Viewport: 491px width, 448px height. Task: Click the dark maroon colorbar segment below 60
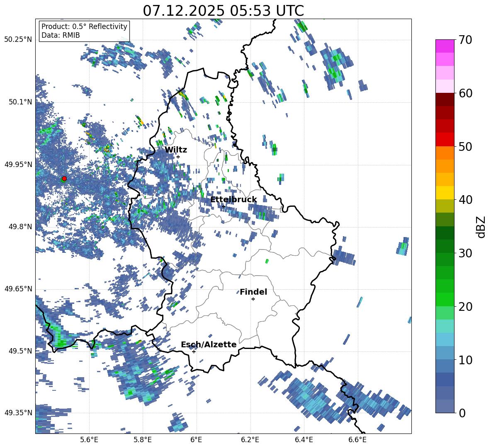(445, 99)
